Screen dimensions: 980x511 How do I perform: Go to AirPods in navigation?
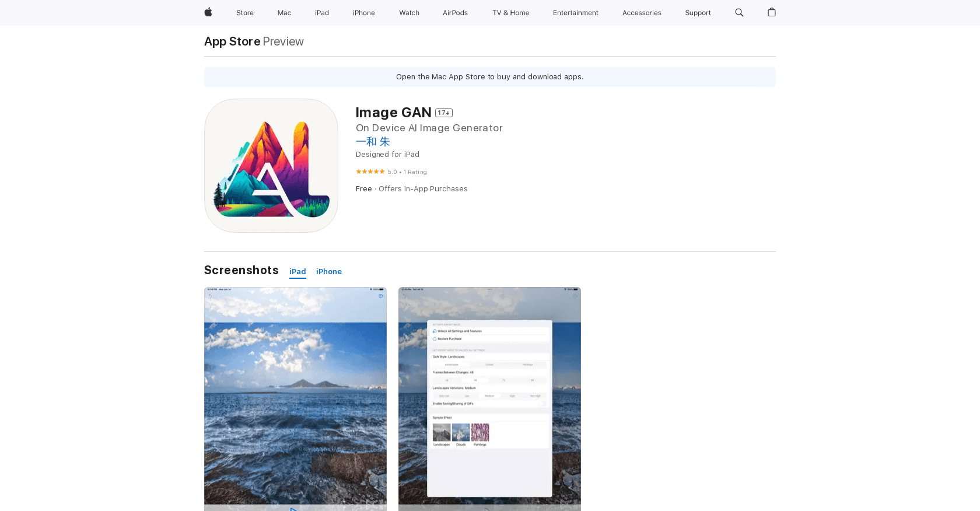(455, 13)
